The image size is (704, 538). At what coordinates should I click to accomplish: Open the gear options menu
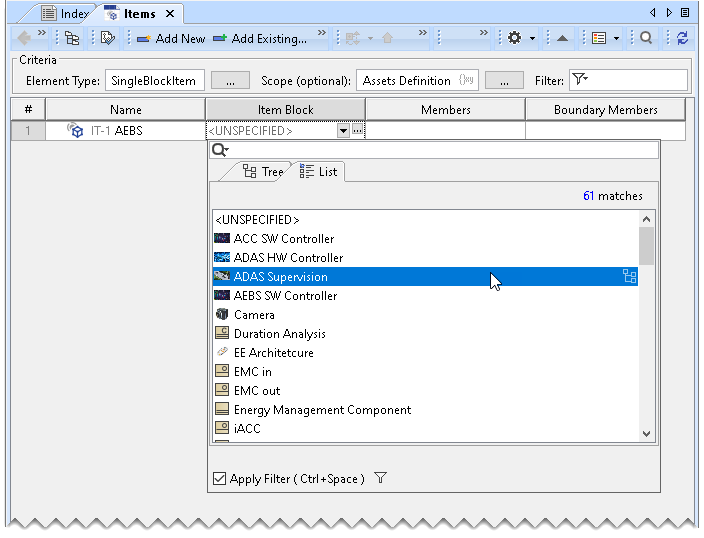515,38
